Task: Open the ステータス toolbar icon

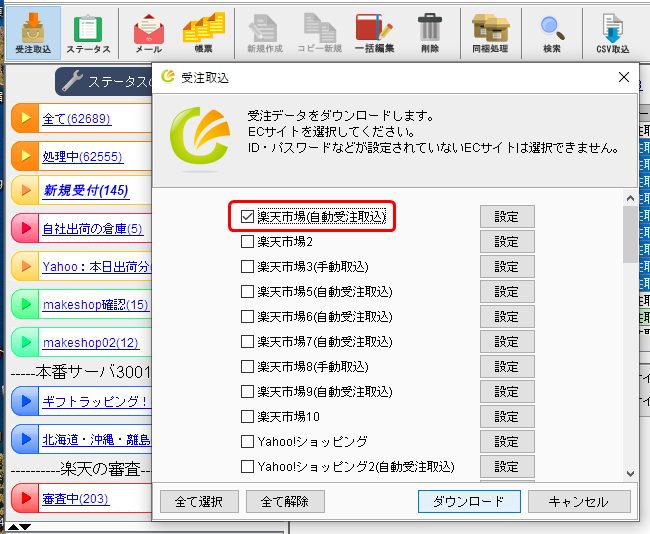Action: pyautogui.click(x=88, y=34)
